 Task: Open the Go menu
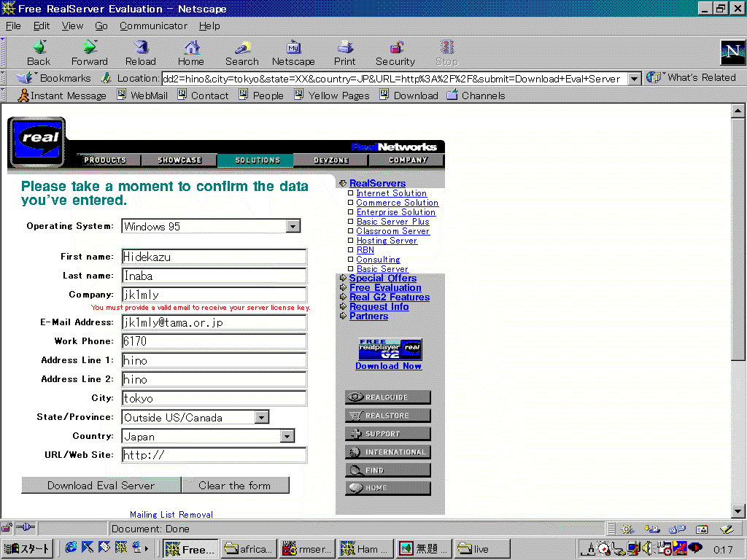(101, 26)
